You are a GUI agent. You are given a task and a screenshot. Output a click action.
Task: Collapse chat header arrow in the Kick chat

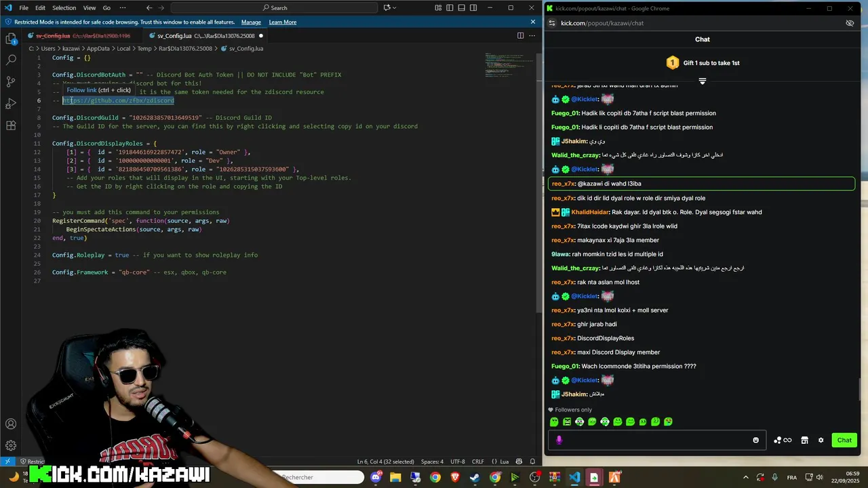tap(703, 81)
